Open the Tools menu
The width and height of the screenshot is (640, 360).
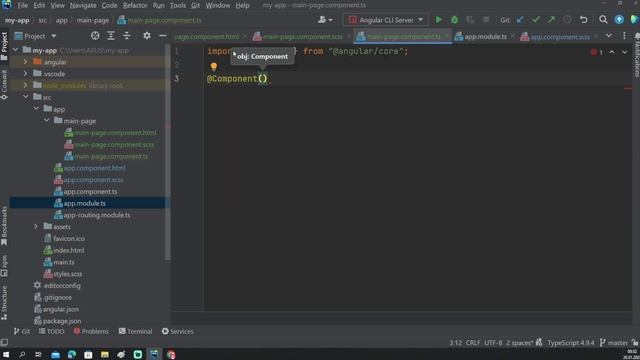click(x=178, y=5)
